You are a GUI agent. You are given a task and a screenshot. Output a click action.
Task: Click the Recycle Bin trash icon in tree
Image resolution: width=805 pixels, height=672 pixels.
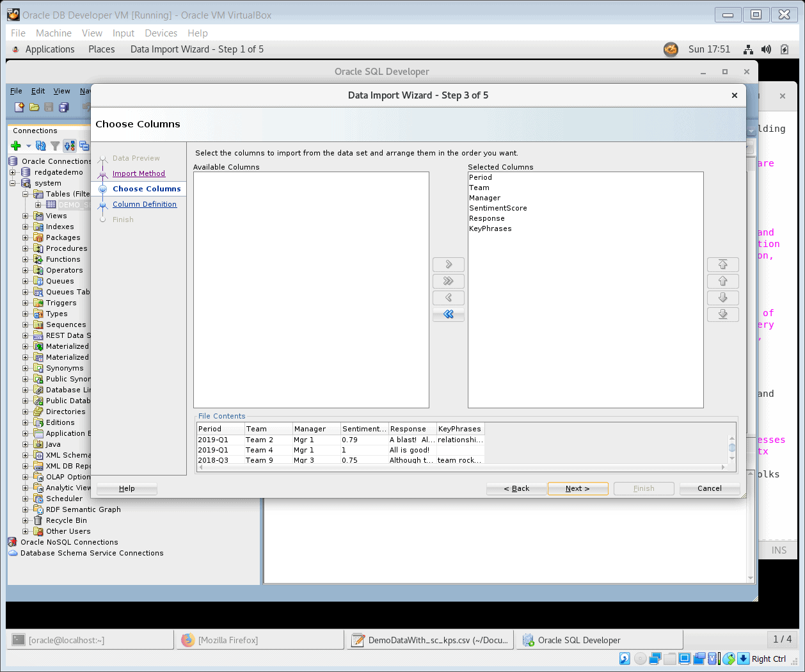pos(38,520)
